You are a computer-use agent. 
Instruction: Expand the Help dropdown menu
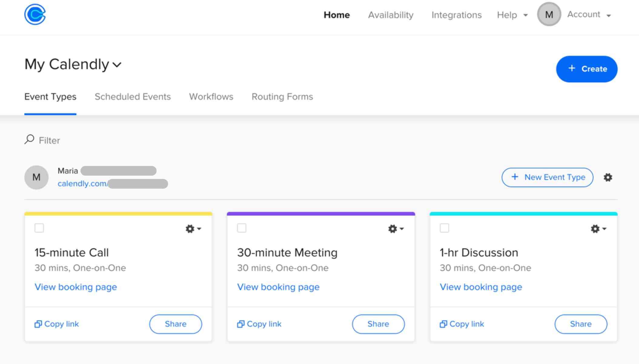[510, 15]
